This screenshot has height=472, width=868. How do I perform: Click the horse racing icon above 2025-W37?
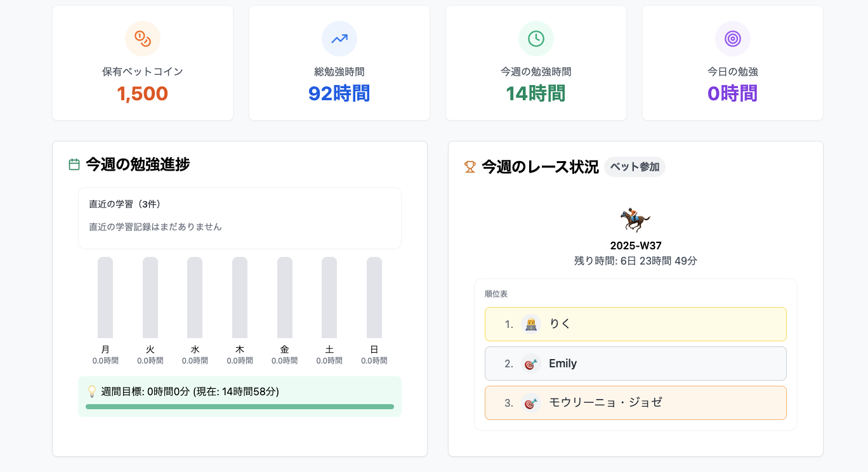point(635,218)
